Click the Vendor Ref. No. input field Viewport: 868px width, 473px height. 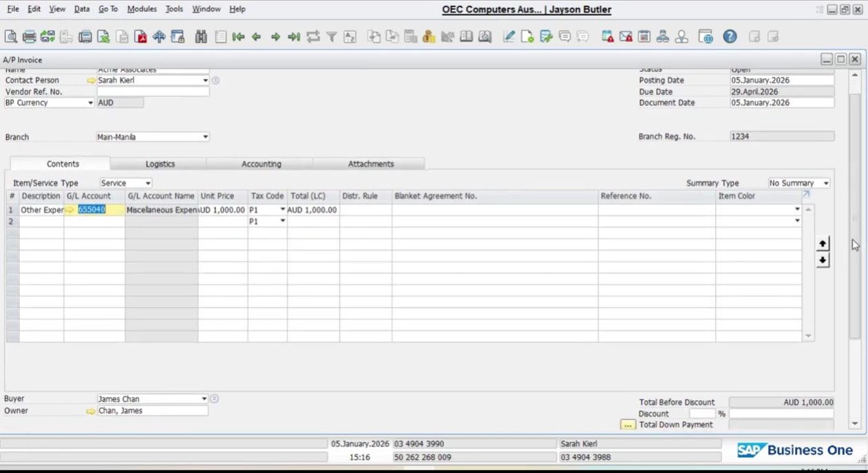point(153,92)
